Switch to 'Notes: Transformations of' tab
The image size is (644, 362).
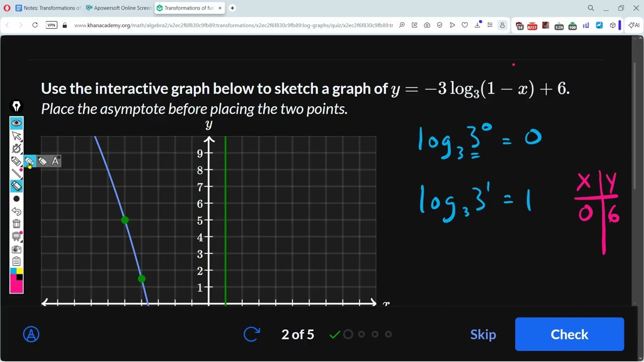click(x=47, y=8)
